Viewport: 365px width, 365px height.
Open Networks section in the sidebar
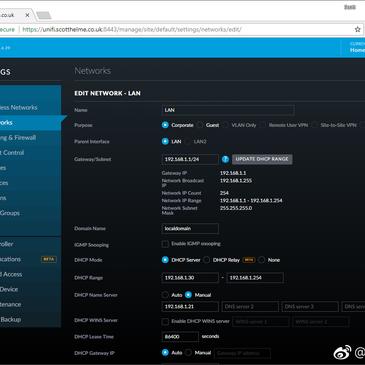(30, 122)
